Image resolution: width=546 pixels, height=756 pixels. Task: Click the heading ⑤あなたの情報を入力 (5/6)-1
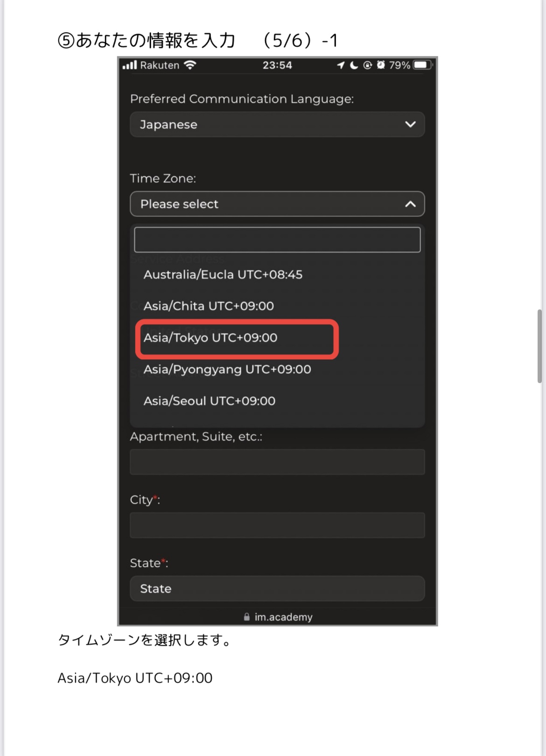point(197,41)
